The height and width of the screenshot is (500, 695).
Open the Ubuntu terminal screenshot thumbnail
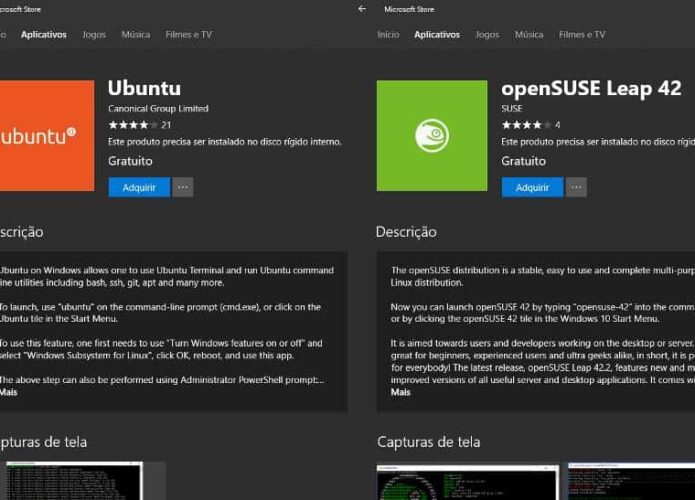coord(74,480)
